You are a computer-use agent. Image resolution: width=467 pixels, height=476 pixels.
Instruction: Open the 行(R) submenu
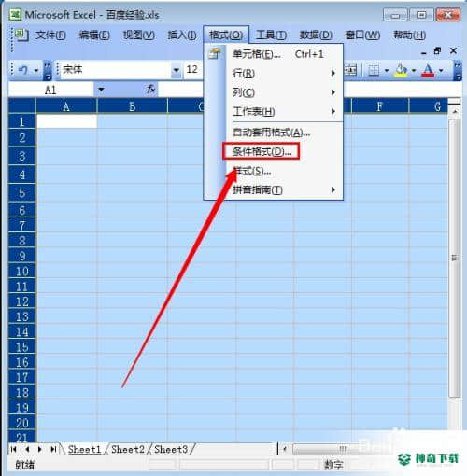(x=284, y=74)
